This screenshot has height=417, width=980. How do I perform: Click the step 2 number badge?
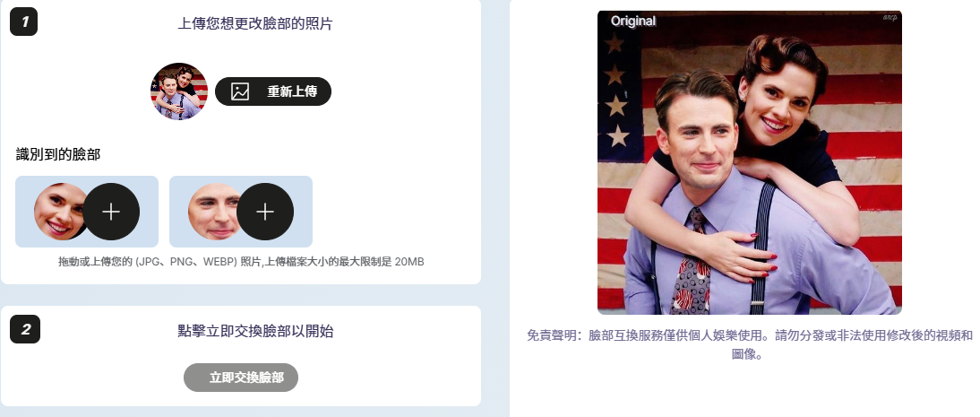pos(25,329)
